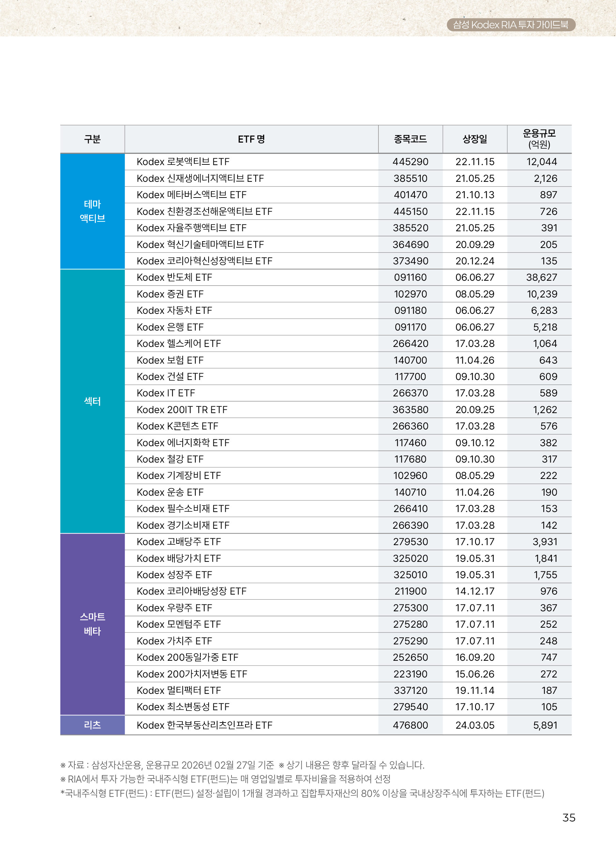616x846 pixels.
Task: Click 'Kodex 최소변동성 ETF' name
Action: (x=183, y=707)
